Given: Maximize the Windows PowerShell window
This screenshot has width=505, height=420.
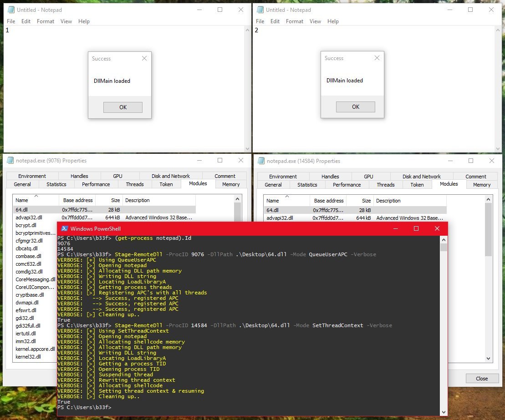Looking at the screenshot, I should point(416,228).
